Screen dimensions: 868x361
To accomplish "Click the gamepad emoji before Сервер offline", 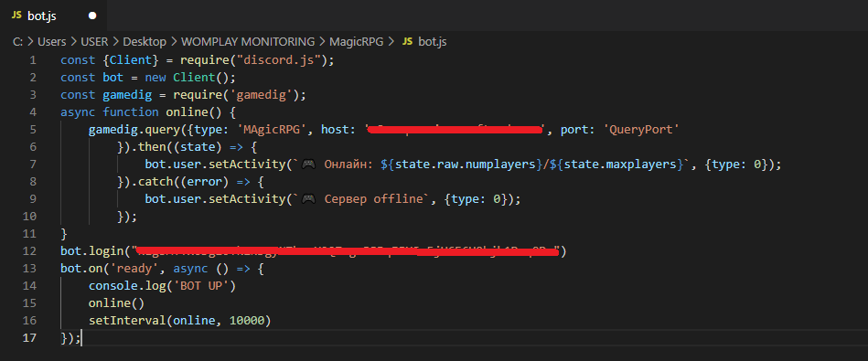I will coord(308,198).
